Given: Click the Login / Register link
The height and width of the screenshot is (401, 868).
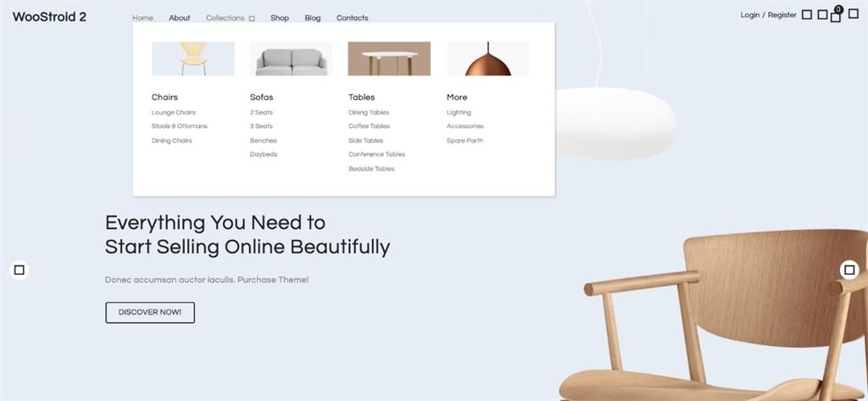Looking at the screenshot, I should coord(768,15).
